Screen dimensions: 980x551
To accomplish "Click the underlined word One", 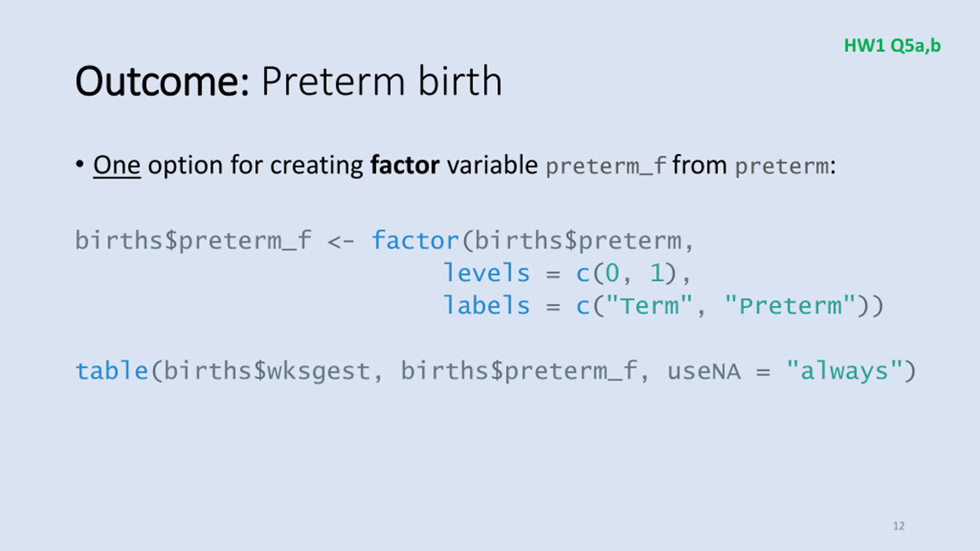I will [x=117, y=165].
